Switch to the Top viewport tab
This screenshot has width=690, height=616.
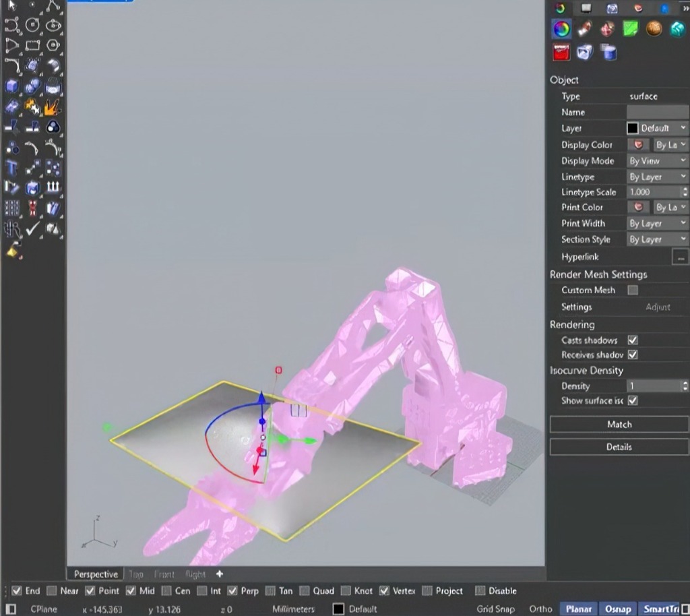tap(136, 574)
